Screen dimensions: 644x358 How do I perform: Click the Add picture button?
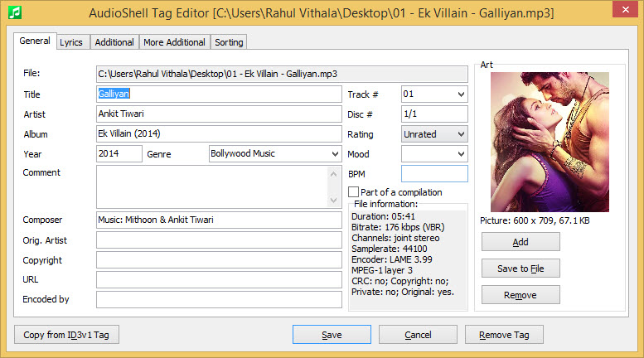coord(521,242)
